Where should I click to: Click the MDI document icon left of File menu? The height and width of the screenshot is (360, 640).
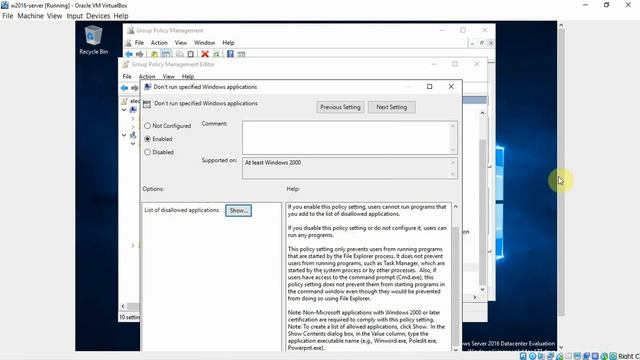point(129,43)
